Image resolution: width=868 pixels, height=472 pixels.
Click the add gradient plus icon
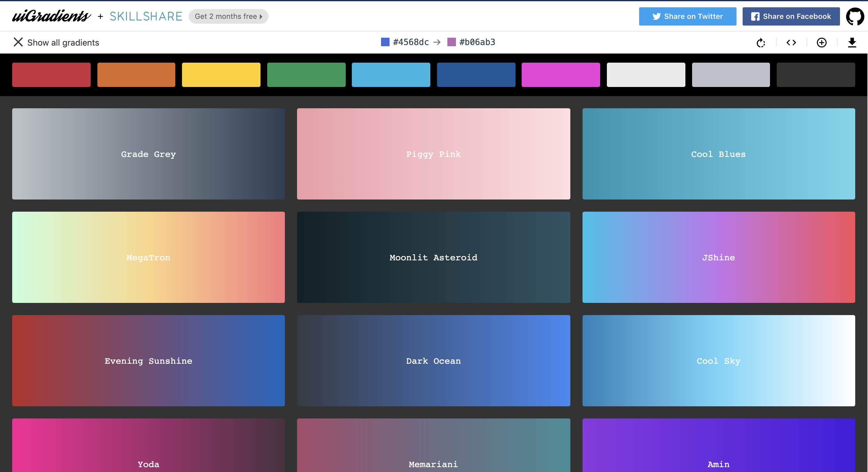(821, 43)
